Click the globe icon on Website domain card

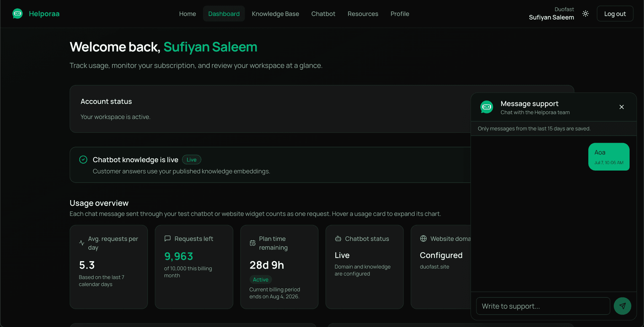pos(423,238)
